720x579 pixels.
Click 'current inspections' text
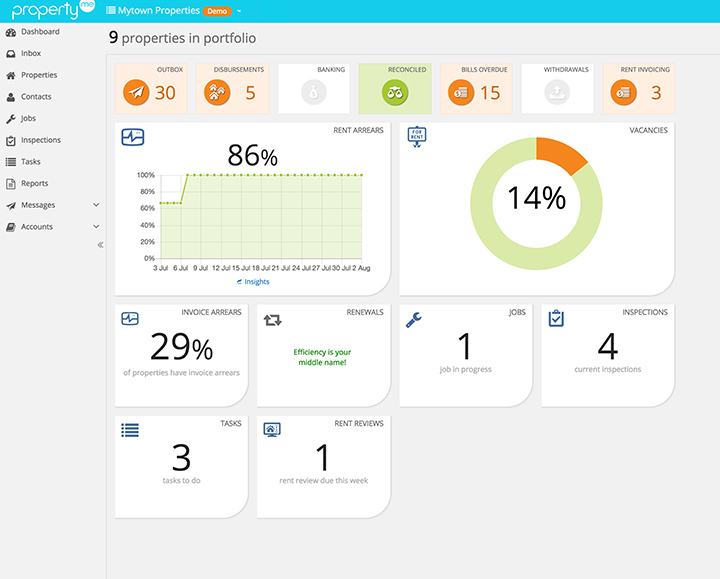coord(608,369)
